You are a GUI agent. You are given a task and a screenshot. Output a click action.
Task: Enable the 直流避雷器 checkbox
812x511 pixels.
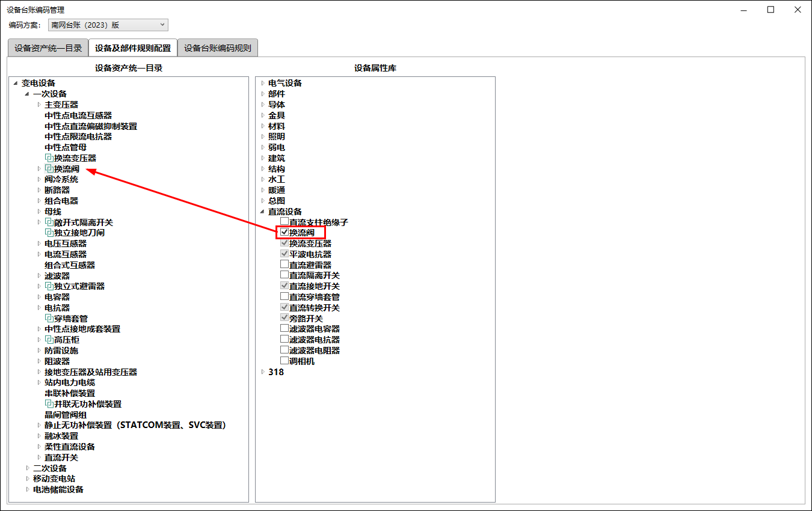point(285,265)
